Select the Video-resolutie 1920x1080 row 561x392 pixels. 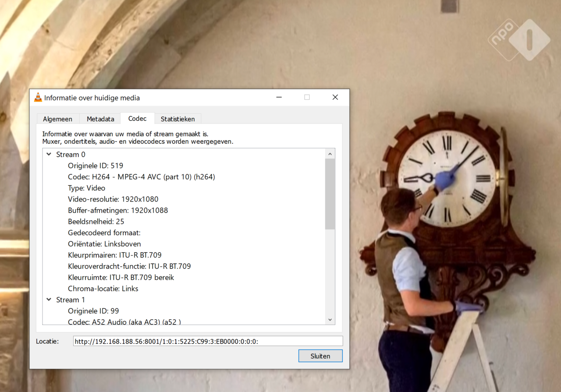pos(113,199)
